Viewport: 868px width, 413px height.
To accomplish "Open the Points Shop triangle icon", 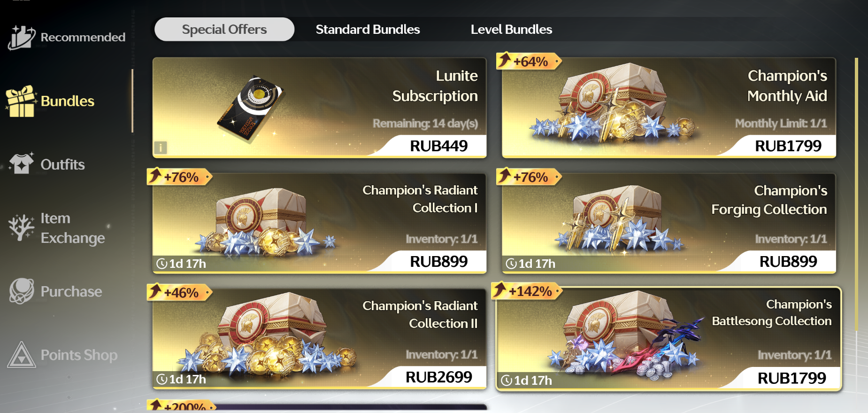I will coord(22,355).
